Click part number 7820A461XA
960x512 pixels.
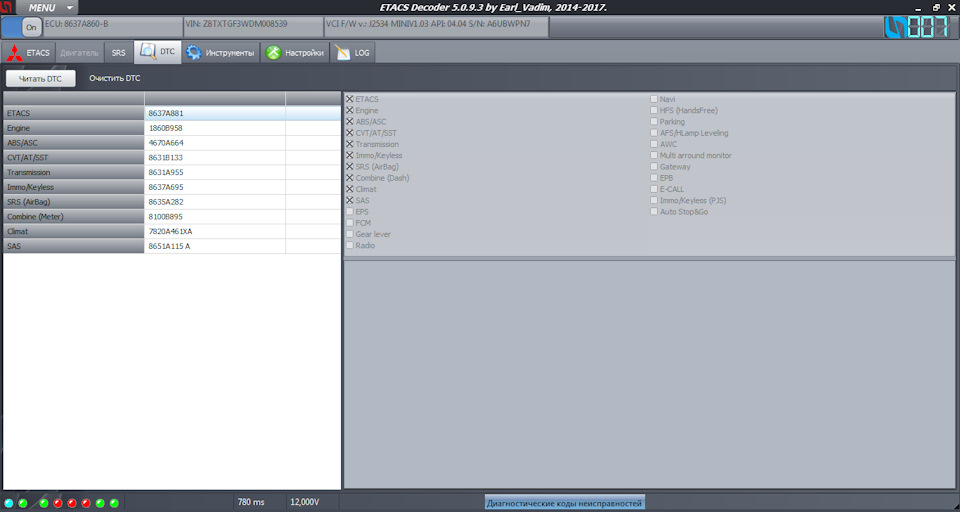[x=170, y=231]
